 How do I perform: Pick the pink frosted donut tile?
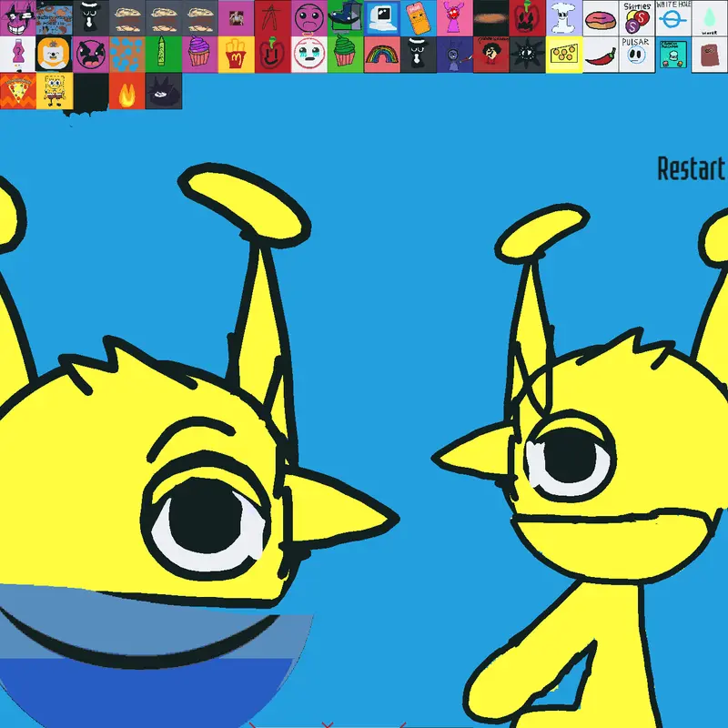click(x=601, y=18)
